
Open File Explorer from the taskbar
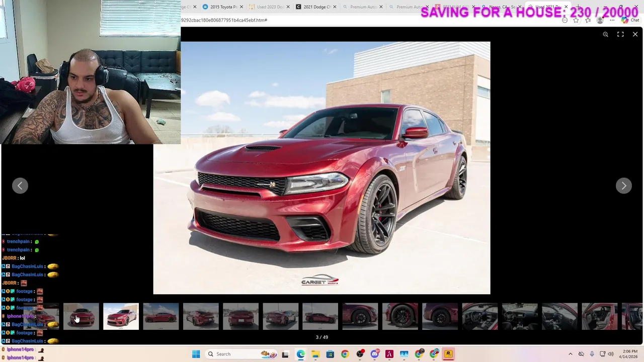click(x=315, y=354)
